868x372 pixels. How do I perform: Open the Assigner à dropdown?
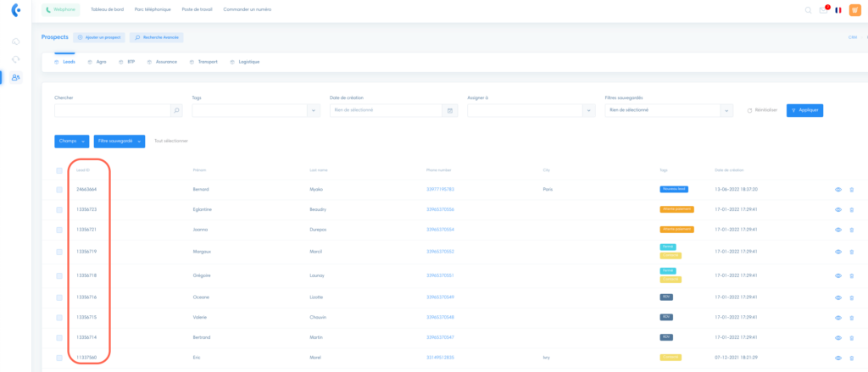pyautogui.click(x=588, y=110)
